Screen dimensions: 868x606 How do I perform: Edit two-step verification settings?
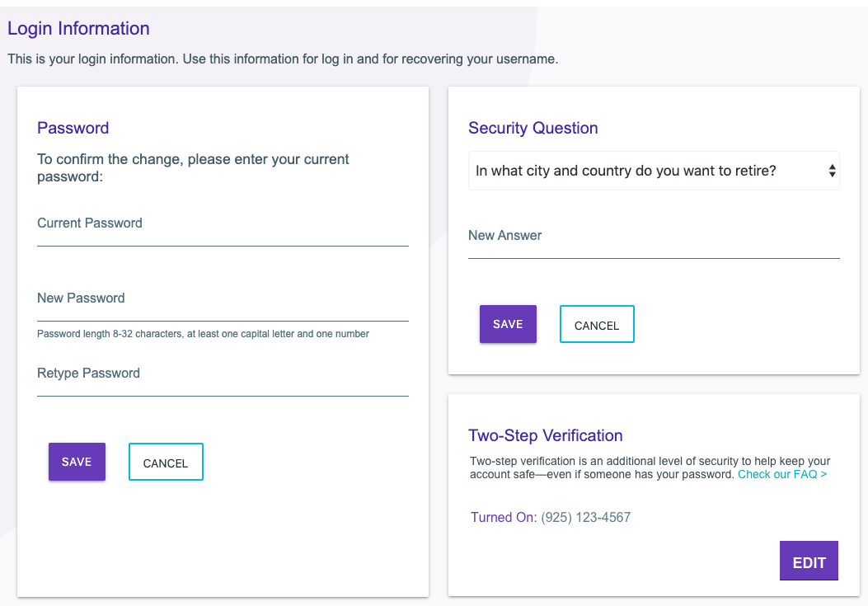tap(809, 561)
